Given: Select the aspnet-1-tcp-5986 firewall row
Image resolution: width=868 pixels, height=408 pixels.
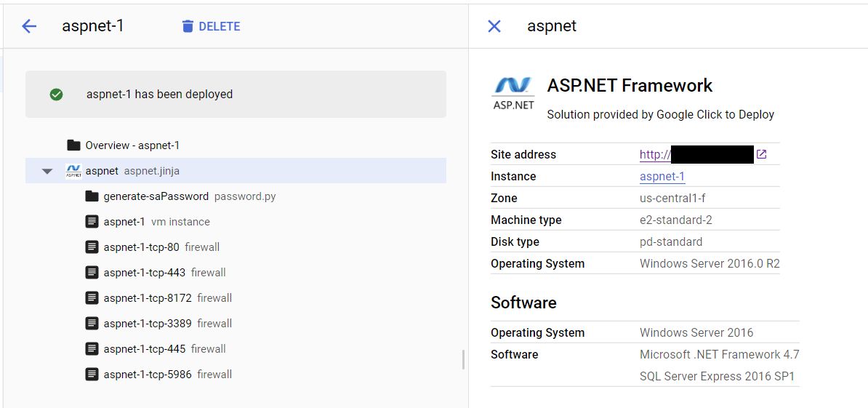Looking at the screenshot, I should (236, 375).
